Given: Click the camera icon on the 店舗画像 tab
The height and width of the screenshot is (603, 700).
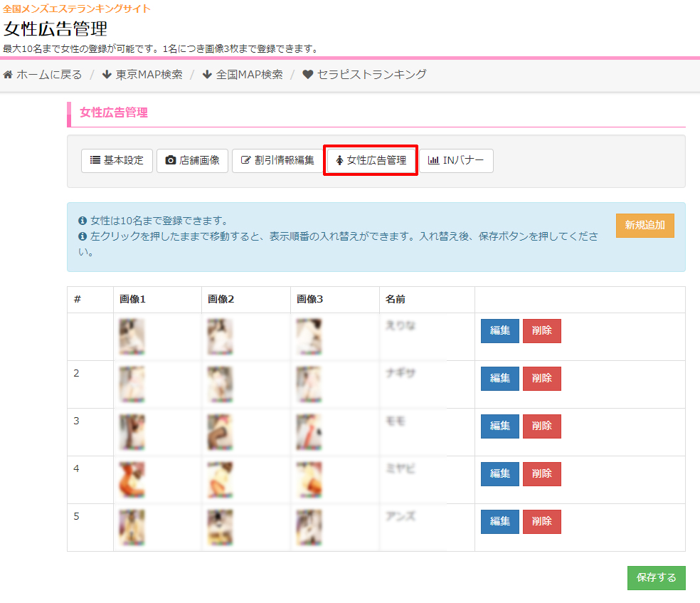Looking at the screenshot, I should pyautogui.click(x=171, y=160).
